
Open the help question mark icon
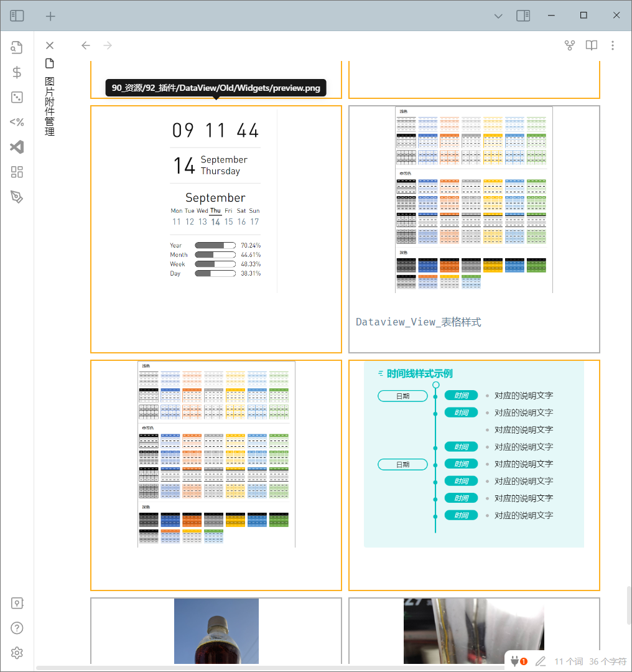coord(17,628)
